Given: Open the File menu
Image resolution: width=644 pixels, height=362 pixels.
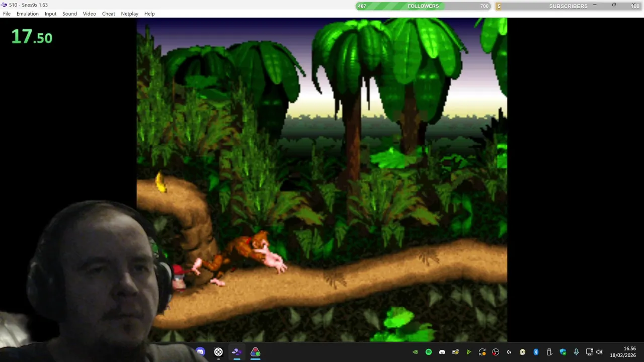Looking at the screenshot, I should coord(7,14).
